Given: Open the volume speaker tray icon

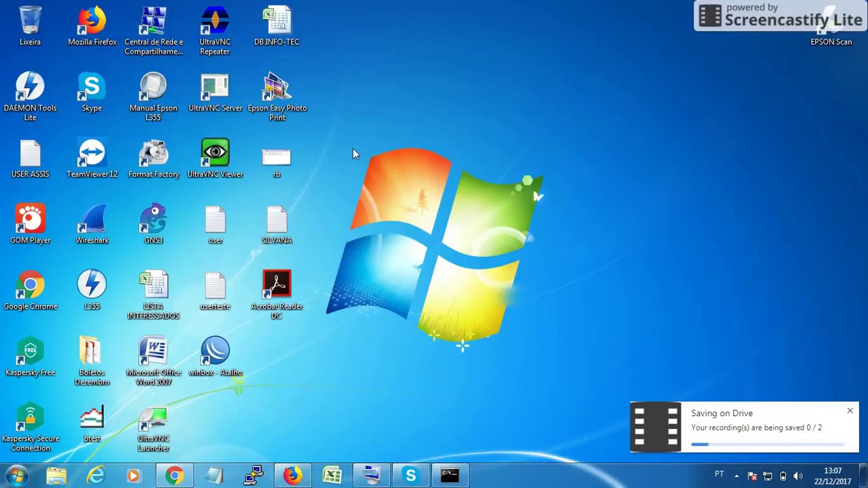Looking at the screenshot, I should point(798,476).
